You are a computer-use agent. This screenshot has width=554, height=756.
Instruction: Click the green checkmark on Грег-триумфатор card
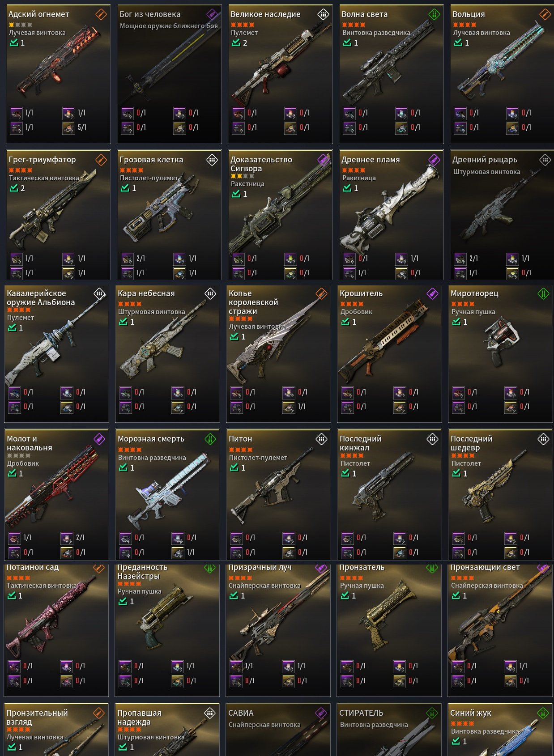[14, 188]
